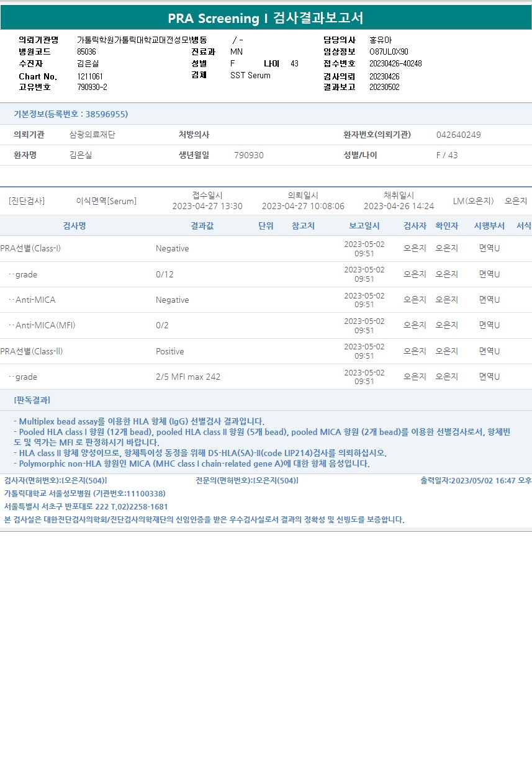Select the 시행부서 column header
Screen dimensions: 532x767
[x=489, y=226]
